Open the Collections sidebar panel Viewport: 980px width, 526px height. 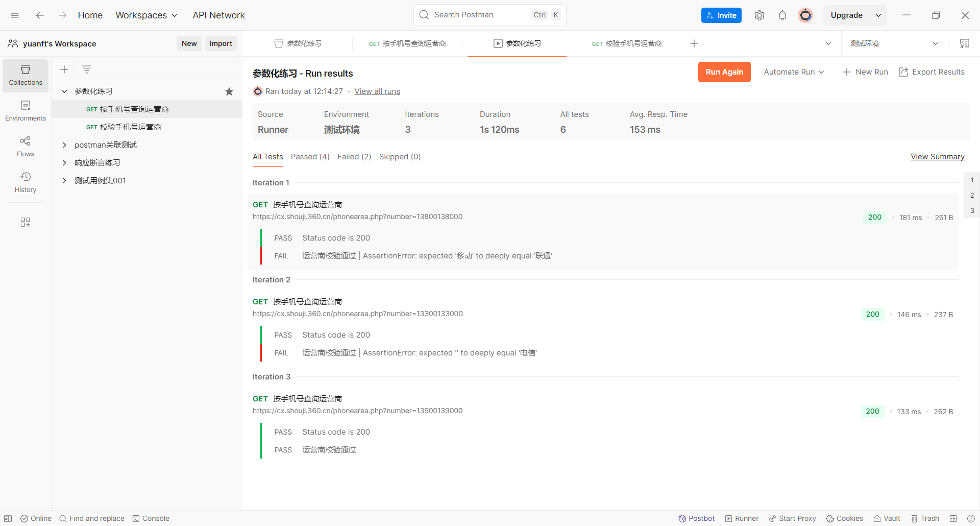tap(26, 76)
